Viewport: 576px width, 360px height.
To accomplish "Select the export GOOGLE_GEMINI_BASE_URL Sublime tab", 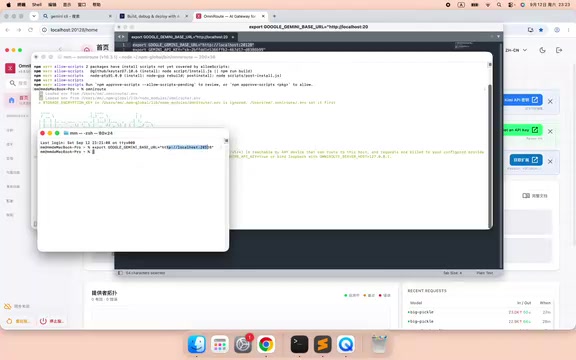I will tap(179, 37).
